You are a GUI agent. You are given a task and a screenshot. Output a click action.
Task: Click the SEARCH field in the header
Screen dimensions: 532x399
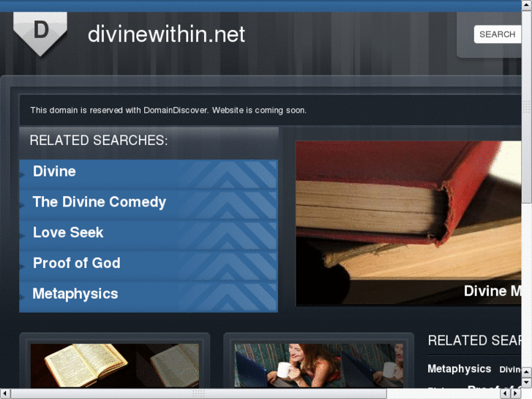tap(498, 34)
